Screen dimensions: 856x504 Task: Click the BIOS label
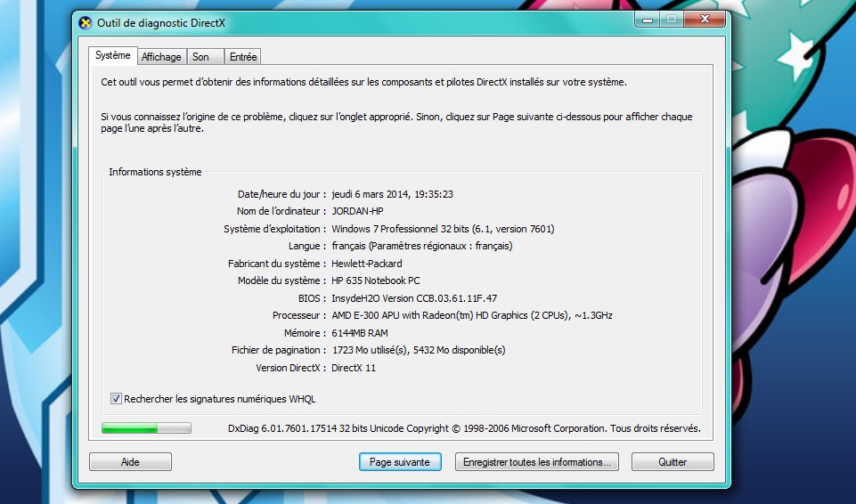(x=313, y=298)
